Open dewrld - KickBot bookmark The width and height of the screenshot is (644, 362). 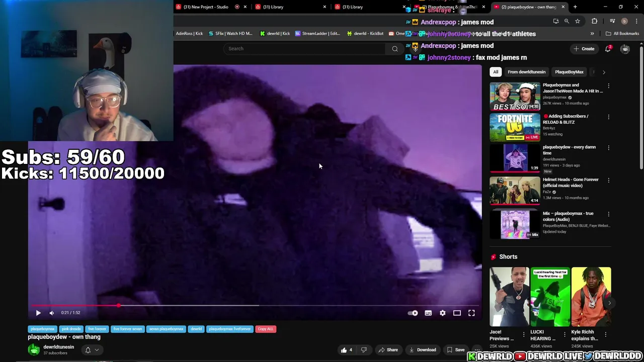point(365,34)
